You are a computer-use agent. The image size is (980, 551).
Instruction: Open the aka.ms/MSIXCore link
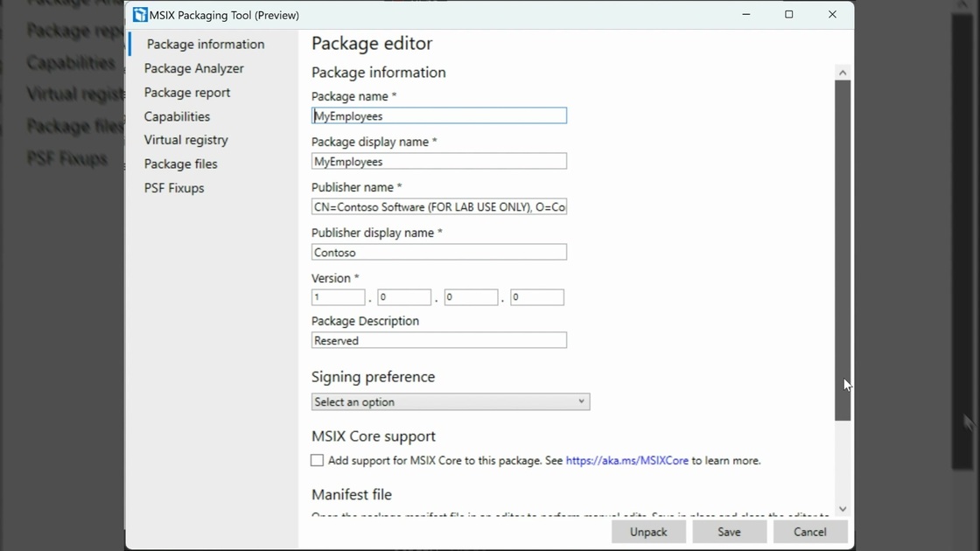tap(626, 460)
